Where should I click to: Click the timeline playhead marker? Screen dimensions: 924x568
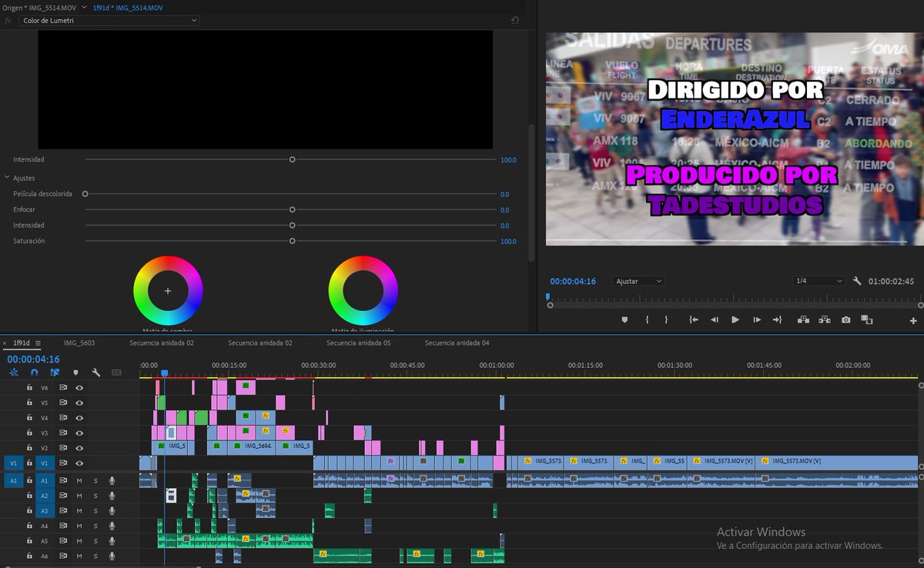pyautogui.click(x=164, y=373)
